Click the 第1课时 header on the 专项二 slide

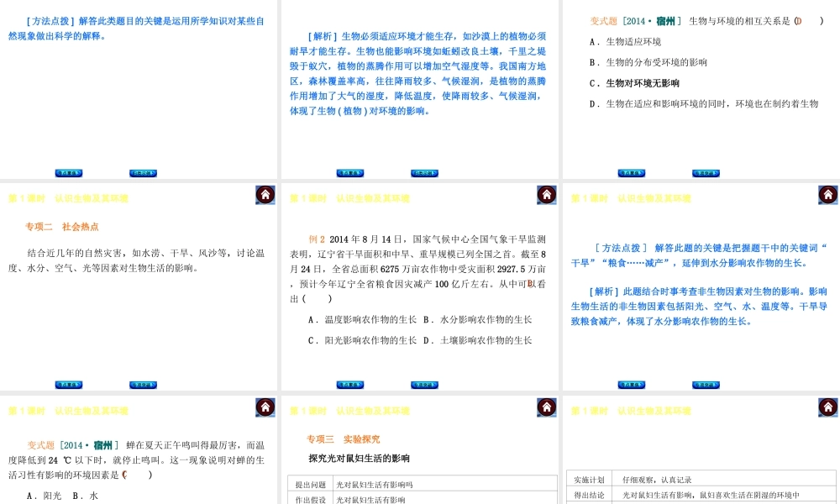point(69,199)
